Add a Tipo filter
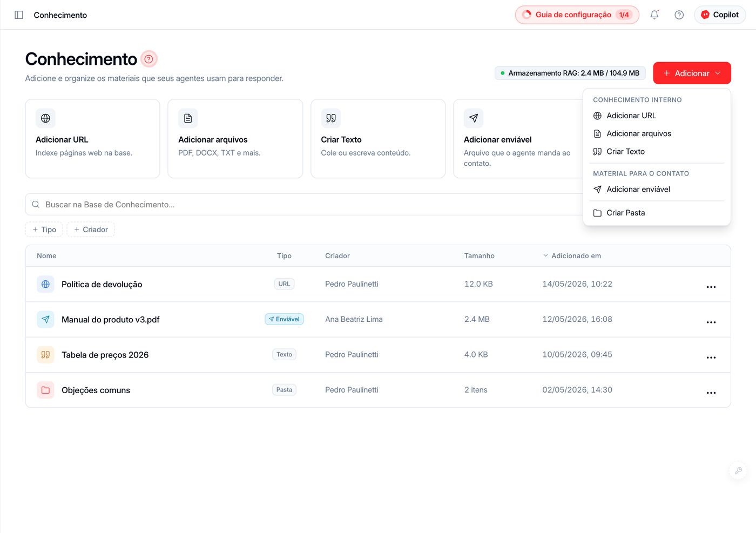The height and width of the screenshot is (533, 756). tap(44, 230)
